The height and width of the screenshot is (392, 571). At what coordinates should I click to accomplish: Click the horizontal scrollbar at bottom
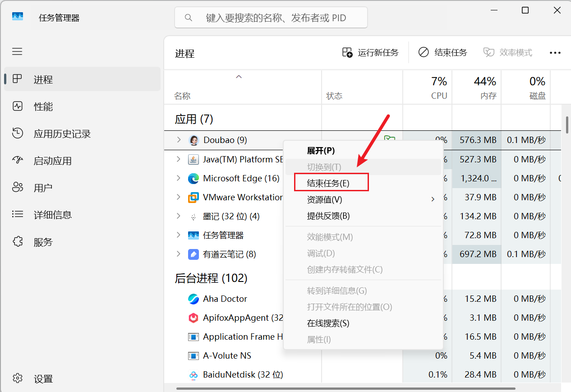(346, 388)
